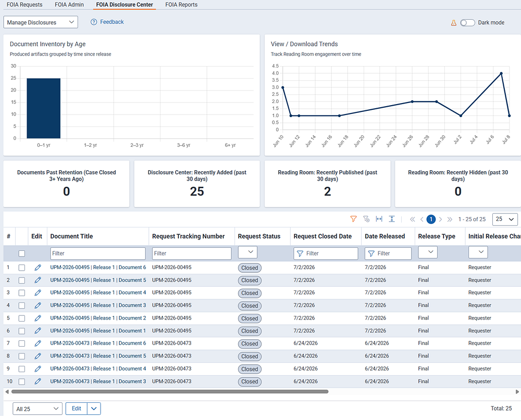
Task: Open UPM-2026-00495 Release 1 Document 1 link
Action: (x=98, y=330)
